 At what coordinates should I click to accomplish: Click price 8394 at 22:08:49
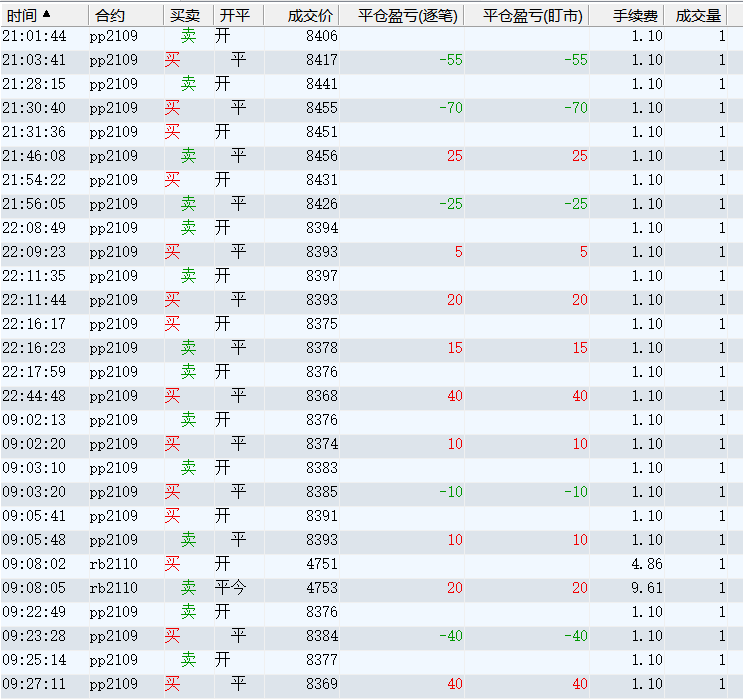(322, 228)
